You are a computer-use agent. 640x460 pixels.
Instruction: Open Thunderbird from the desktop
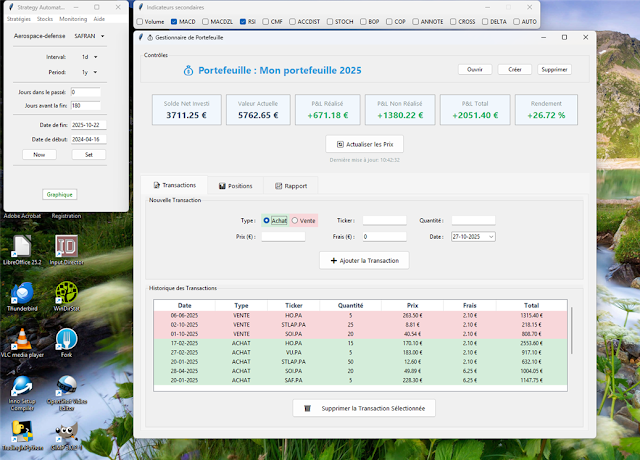click(22, 293)
